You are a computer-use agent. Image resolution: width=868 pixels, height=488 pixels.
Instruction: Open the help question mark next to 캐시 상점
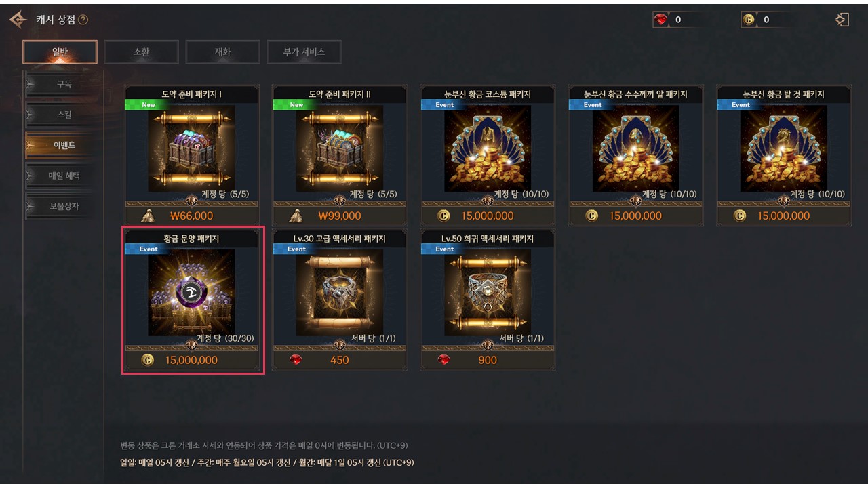pyautogui.click(x=83, y=20)
